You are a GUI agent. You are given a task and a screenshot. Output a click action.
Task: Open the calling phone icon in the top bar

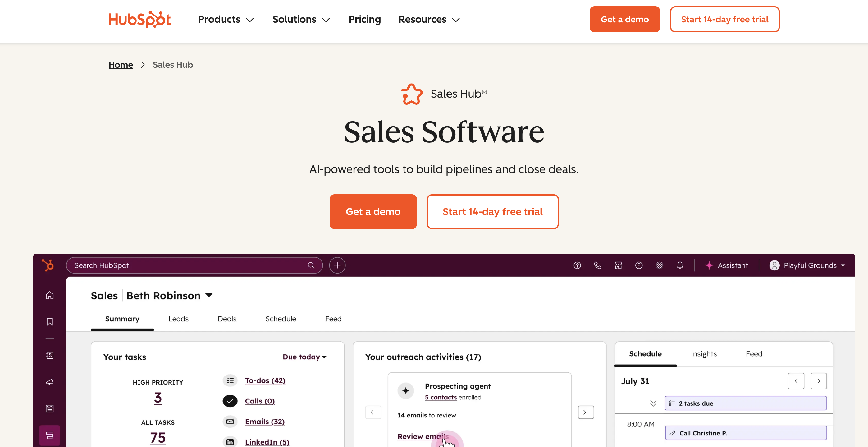[x=598, y=265]
